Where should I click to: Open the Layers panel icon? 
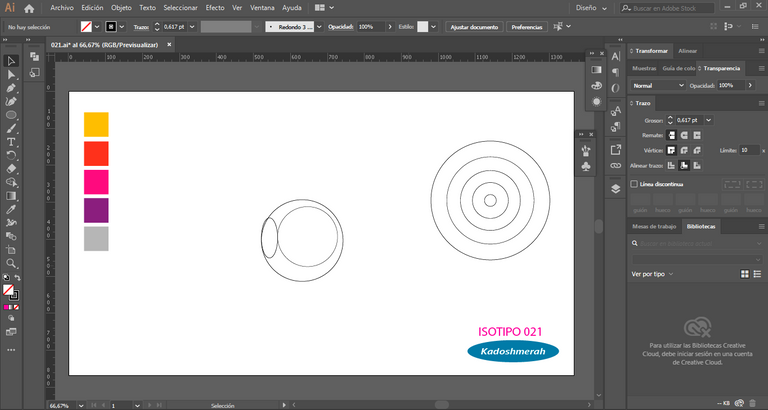pyautogui.click(x=616, y=189)
